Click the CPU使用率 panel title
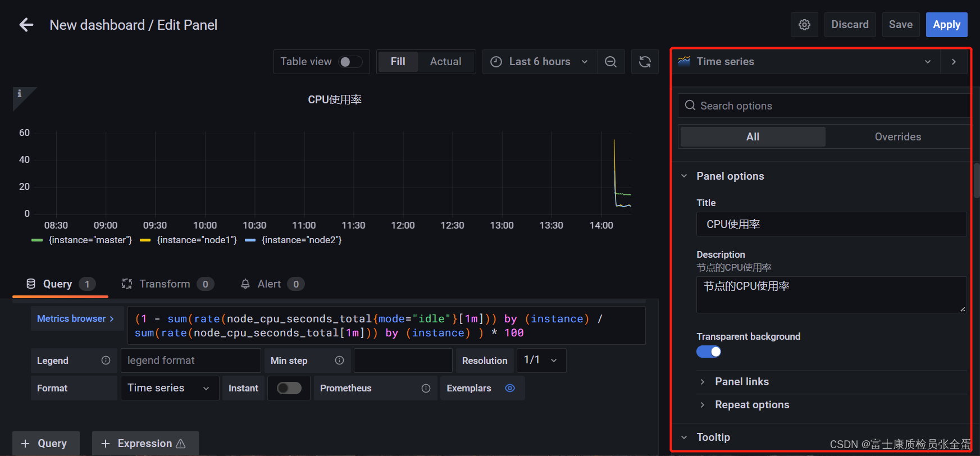Viewport: 980px width, 456px height. click(x=335, y=100)
